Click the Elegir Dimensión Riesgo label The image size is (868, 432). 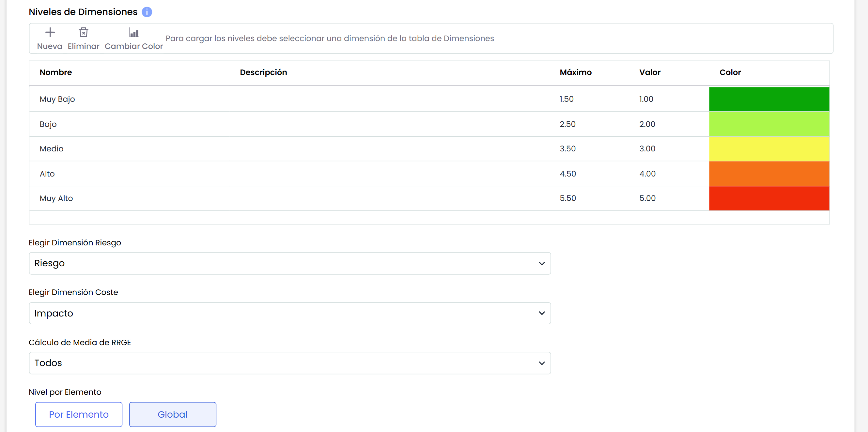pyautogui.click(x=75, y=243)
